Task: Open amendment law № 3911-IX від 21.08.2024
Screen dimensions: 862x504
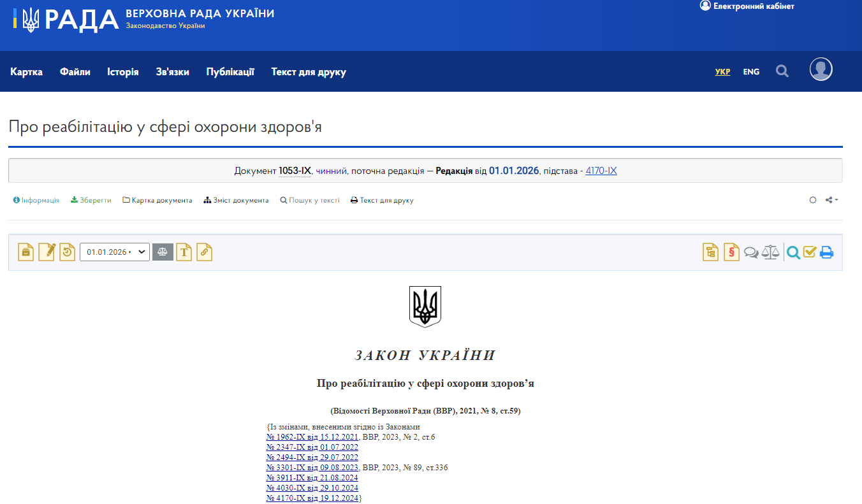Action: (x=312, y=478)
